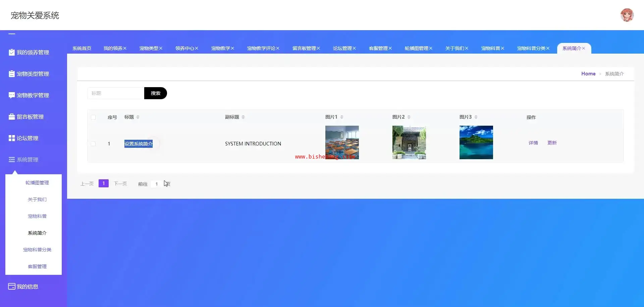Close the 领养中心 tab
This screenshot has height=307, width=644.
pyautogui.click(x=197, y=48)
